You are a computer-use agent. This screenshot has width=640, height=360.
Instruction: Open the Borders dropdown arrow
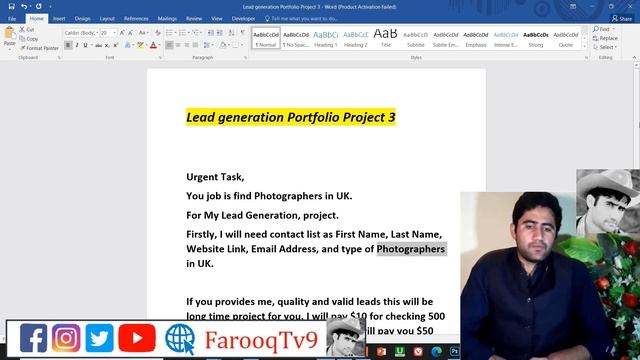click(x=242, y=45)
